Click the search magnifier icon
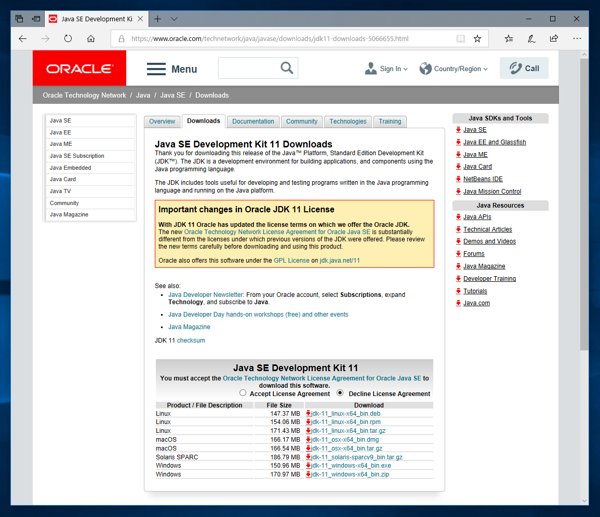The width and height of the screenshot is (600, 517). click(287, 68)
